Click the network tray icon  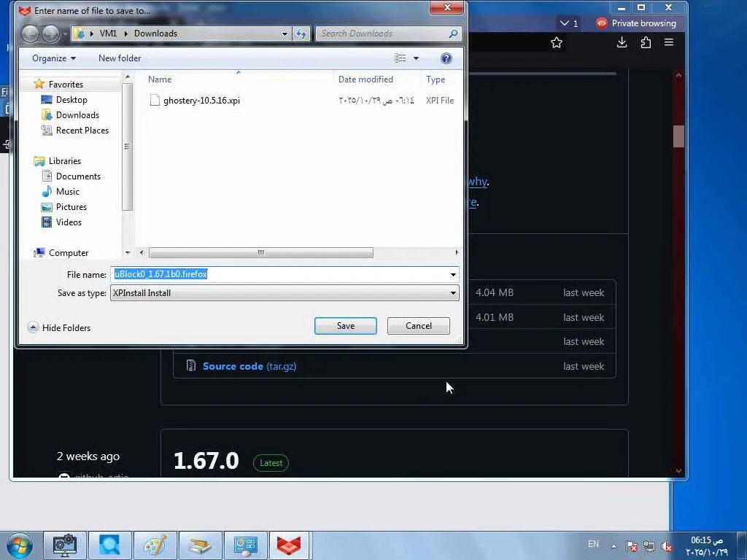point(649,546)
